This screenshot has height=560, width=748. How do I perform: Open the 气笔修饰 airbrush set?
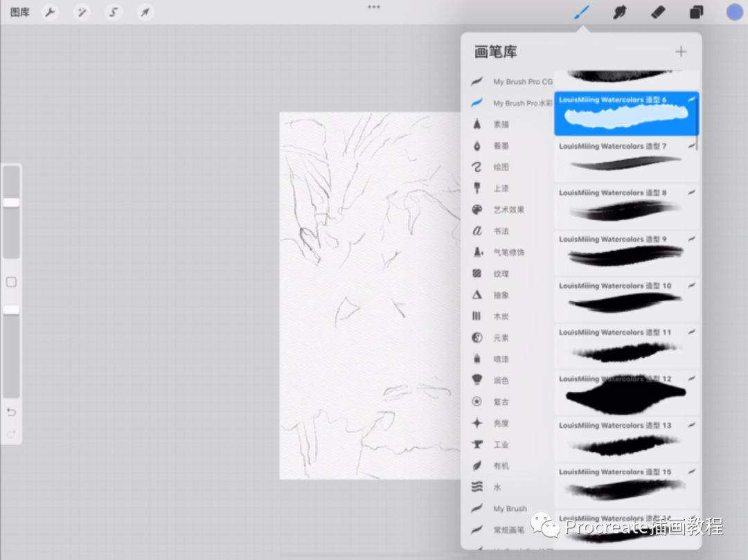pyautogui.click(x=497, y=252)
